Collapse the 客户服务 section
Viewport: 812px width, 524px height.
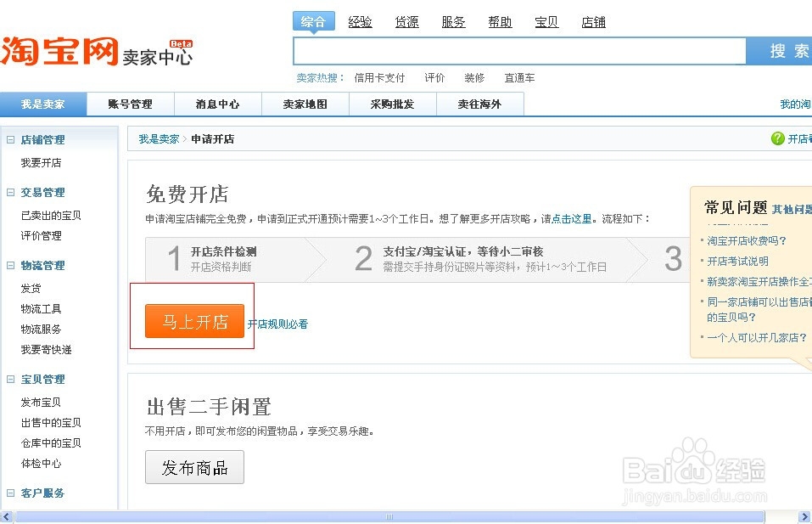pos(10,493)
